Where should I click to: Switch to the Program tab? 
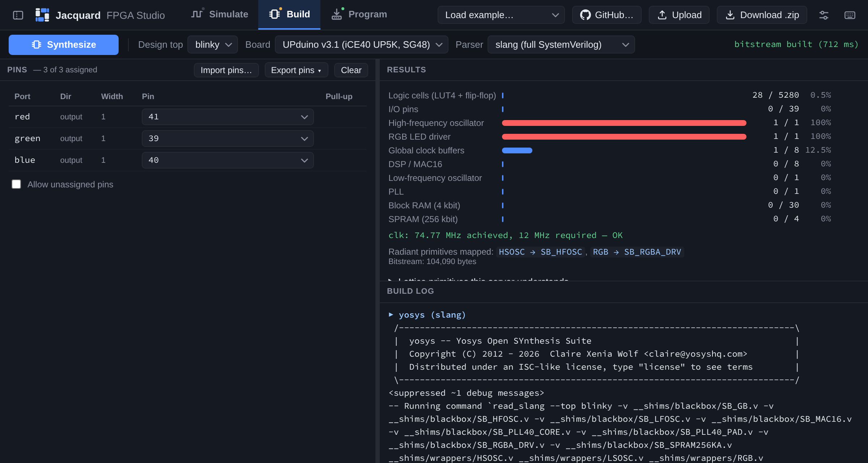[359, 14]
